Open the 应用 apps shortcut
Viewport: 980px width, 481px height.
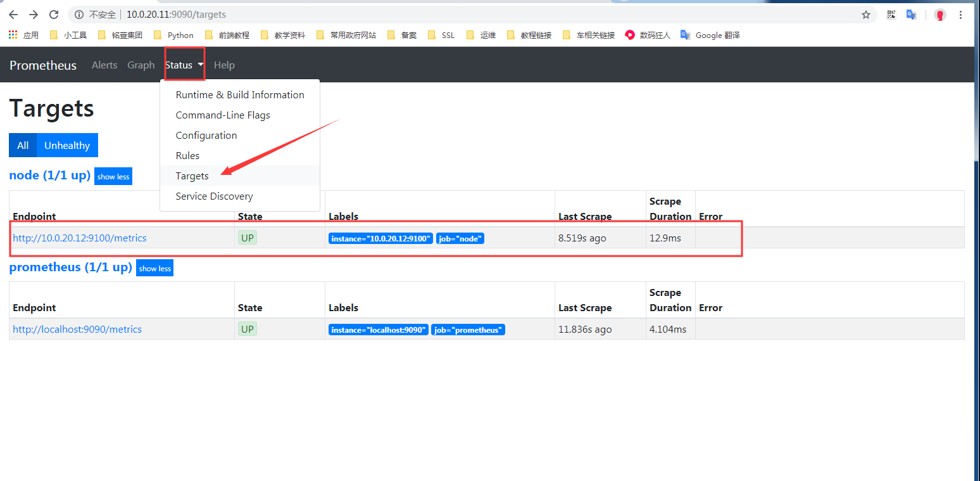click(23, 35)
